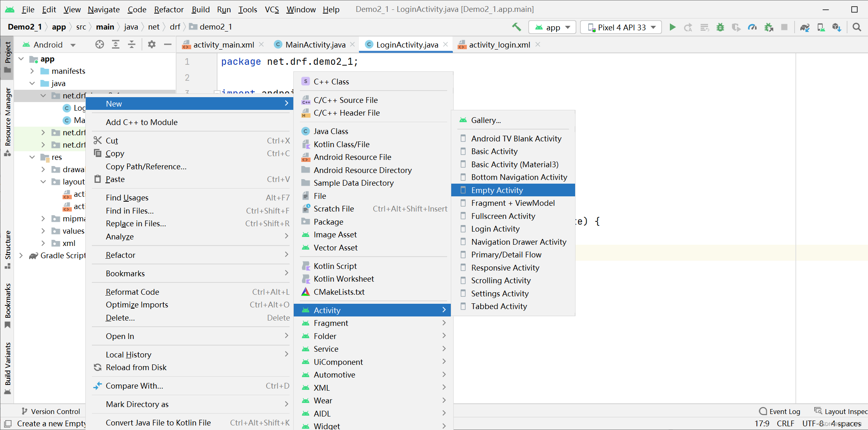Click the CRLF line separator indicator
868x430 pixels.
pyautogui.click(x=786, y=423)
